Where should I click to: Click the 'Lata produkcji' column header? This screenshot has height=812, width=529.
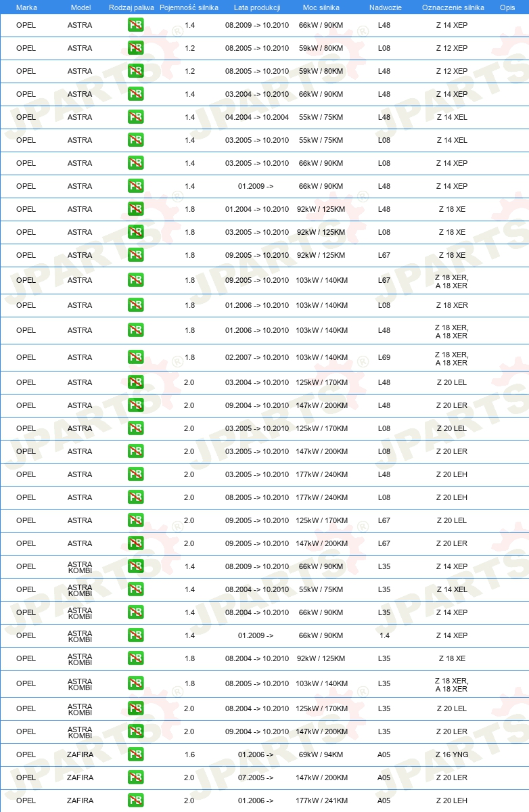(x=257, y=7)
